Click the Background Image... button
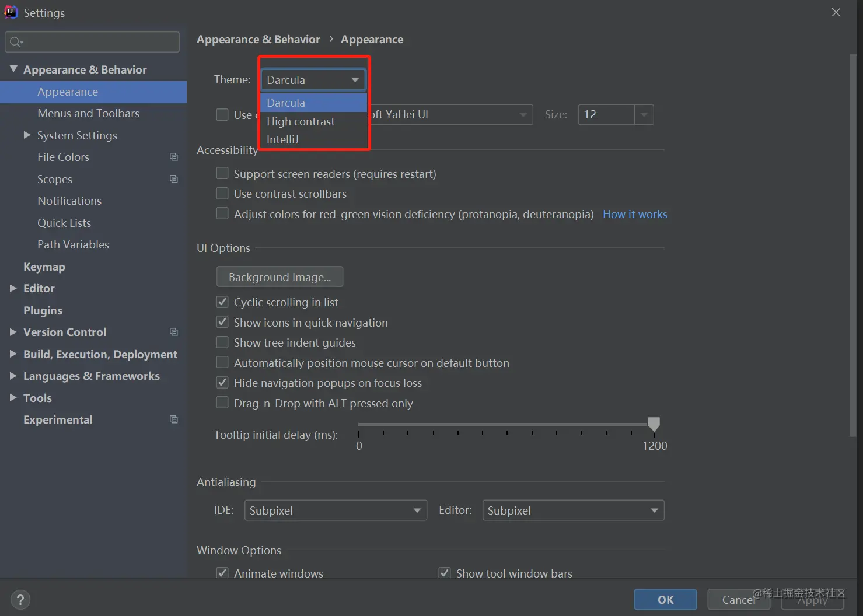Screen dimensions: 863x616 [x=279, y=277]
